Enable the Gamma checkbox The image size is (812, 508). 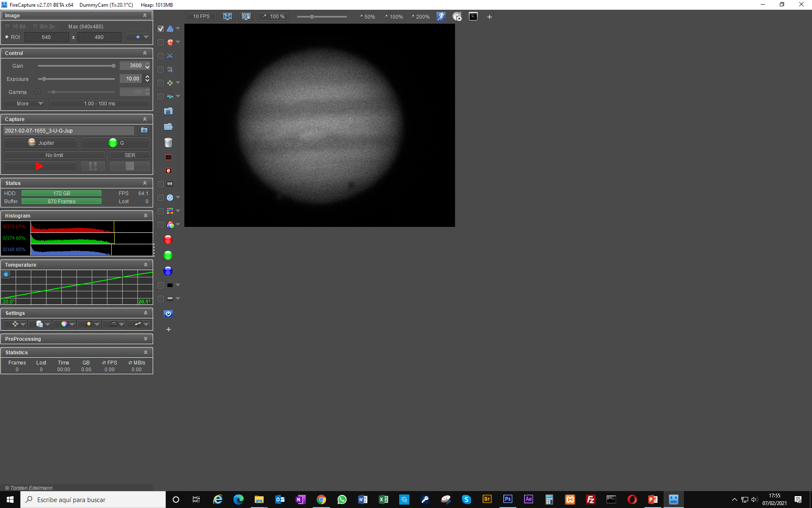click(37, 92)
